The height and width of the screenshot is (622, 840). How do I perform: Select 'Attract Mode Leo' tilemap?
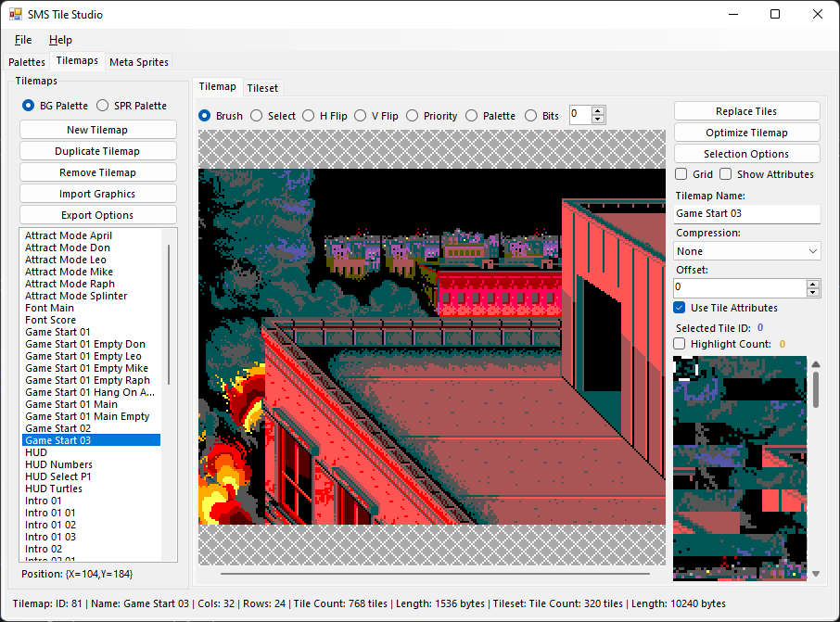(66, 260)
